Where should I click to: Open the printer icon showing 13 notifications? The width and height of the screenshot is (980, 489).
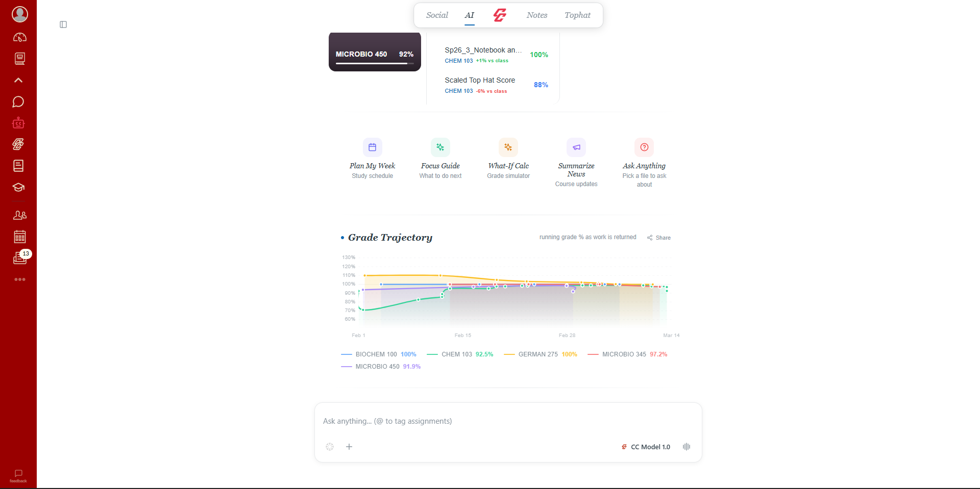click(19, 258)
